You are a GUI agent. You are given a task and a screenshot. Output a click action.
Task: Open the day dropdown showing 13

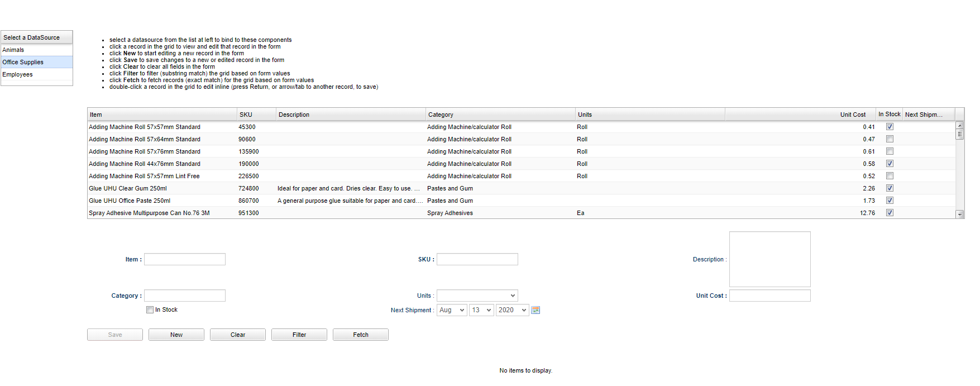(x=481, y=310)
